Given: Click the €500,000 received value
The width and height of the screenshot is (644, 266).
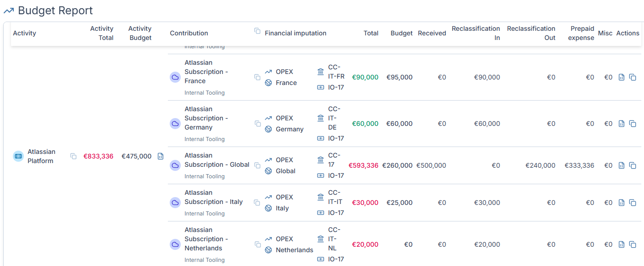Looking at the screenshot, I should pyautogui.click(x=431, y=165).
